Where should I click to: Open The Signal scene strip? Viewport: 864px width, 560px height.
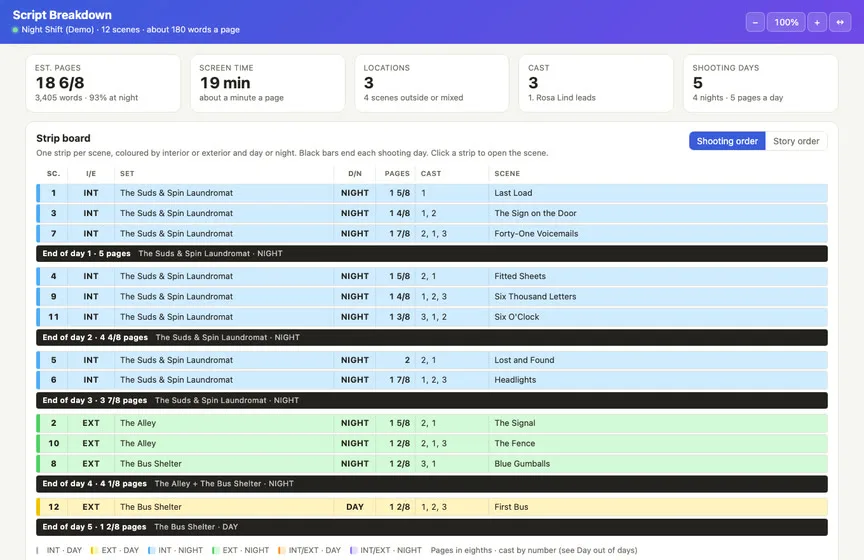432,423
